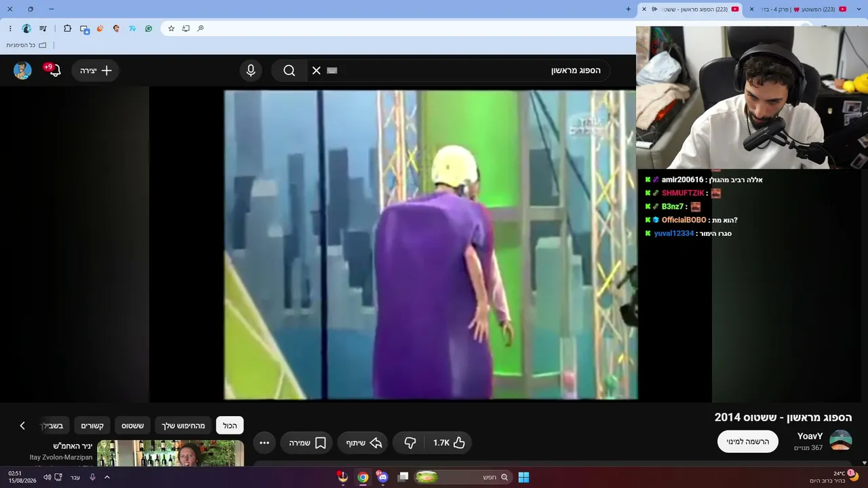Click the video title 'הספוג מראשון - ששטוס 2014'
This screenshot has width=868, height=488.
click(783, 418)
